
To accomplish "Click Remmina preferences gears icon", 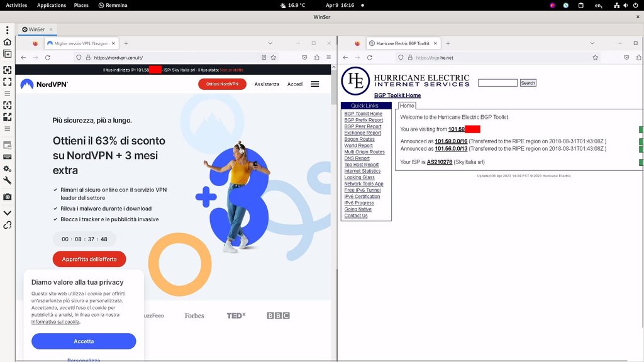I will click(8, 168).
